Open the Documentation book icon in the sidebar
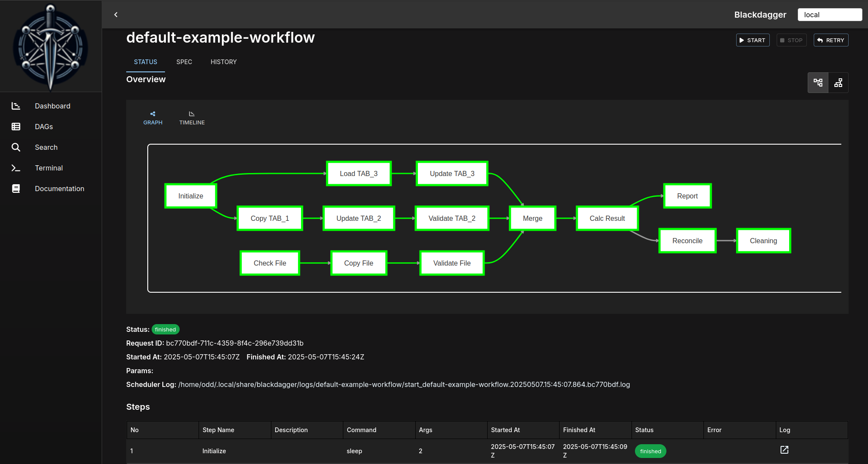The height and width of the screenshot is (464, 868). pyautogui.click(x=16, y=189)
